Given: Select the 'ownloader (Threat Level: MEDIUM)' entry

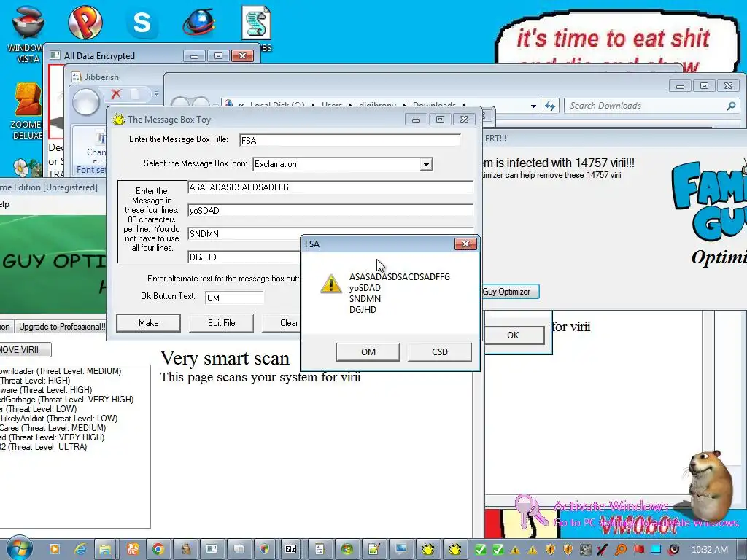Looking at the screenshot, I should pos(61,371).
